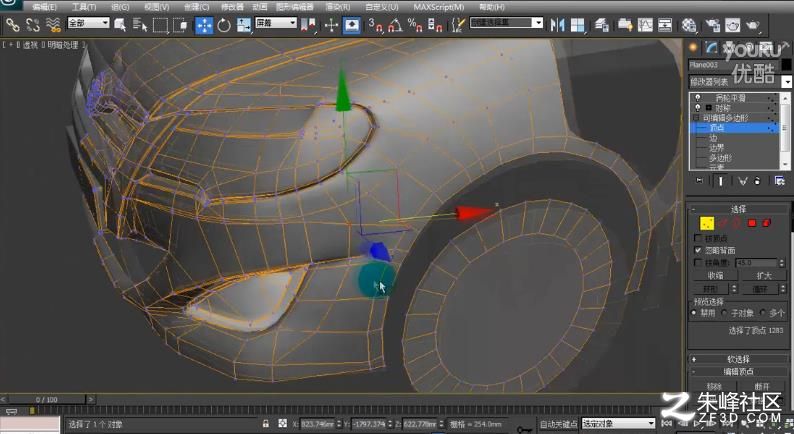The image size is (794, 434).
Task: Collapse the 可编辑多边形 stack entry
Action: (696, 118)
